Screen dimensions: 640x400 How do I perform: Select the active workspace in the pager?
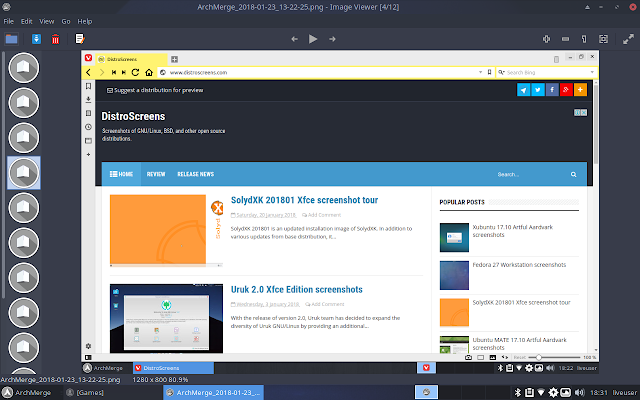[x=427, y=393]
